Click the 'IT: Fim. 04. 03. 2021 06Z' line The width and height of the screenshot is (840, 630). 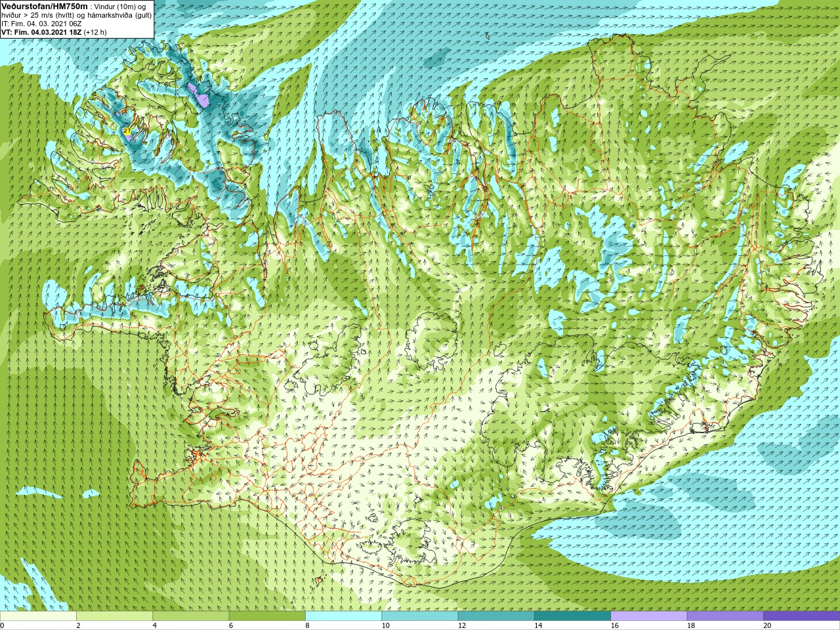41,24
